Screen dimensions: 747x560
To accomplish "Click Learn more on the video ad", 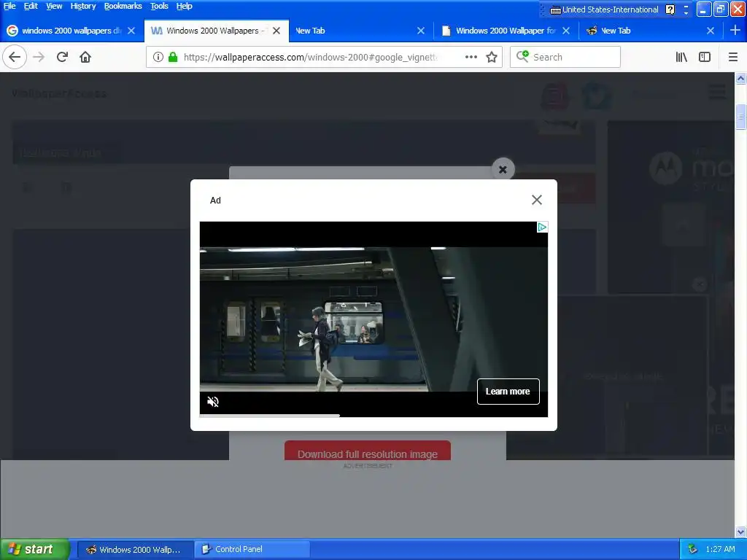I will 508,392.
